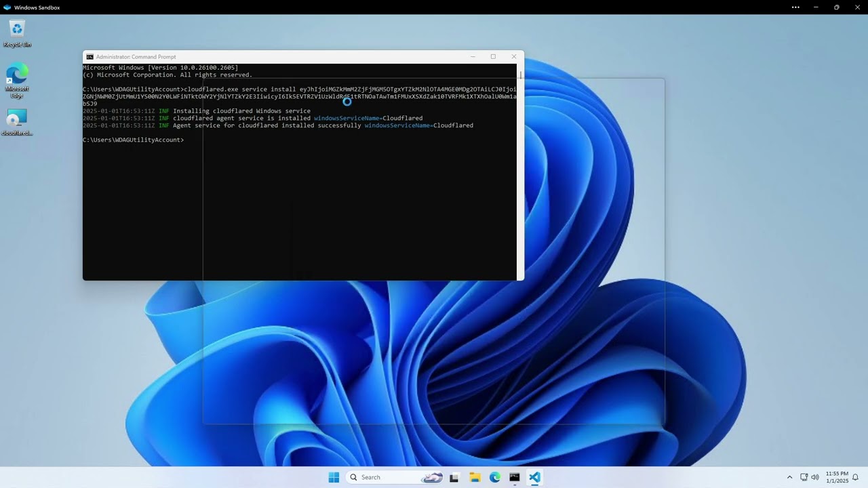This screenshot has height=488, width=868.
Task: Open the Windows Sandbox three-dots menu
Action: point(795,7)
